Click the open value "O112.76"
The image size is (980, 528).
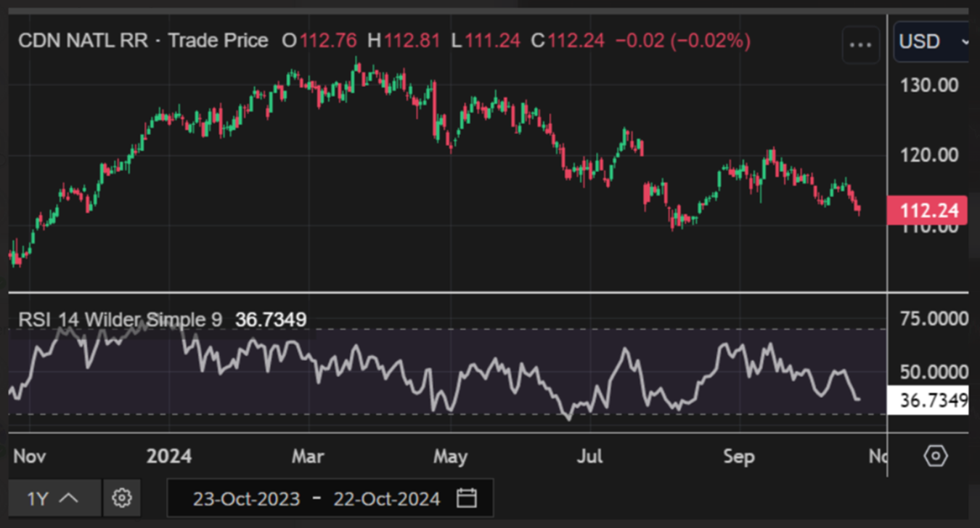tap(319, 41)
